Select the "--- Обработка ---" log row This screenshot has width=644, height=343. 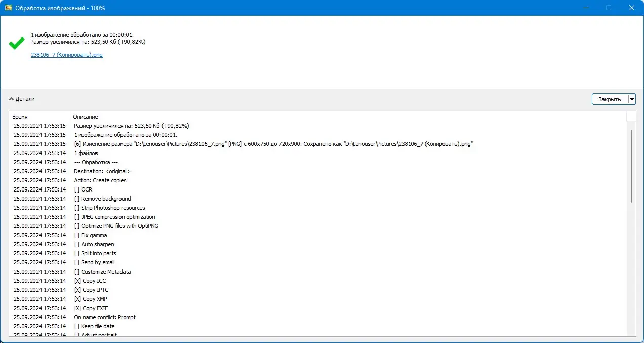pos(318,162)
